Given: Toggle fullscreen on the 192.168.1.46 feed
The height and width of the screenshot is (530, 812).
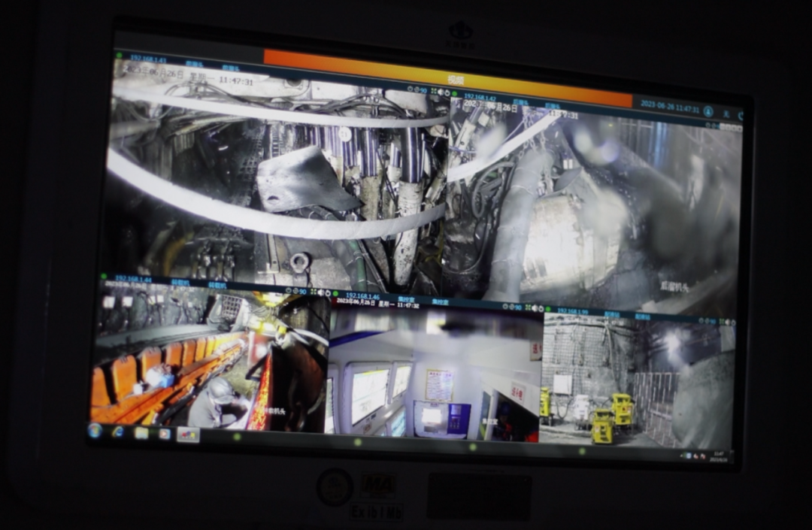Looking at the screenshot, I should pos(528,307).
